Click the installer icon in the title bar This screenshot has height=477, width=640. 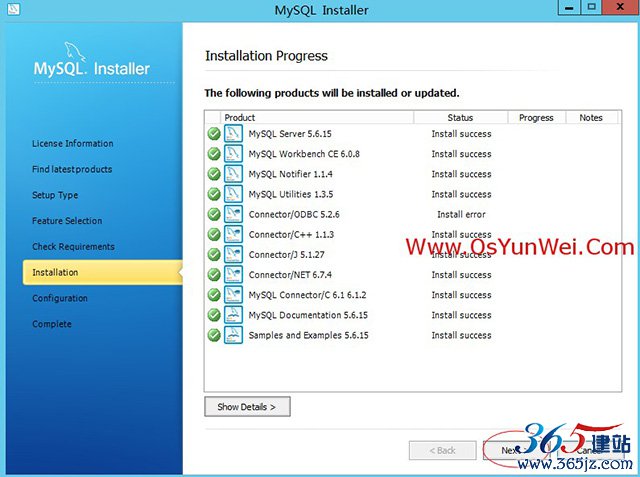tap(13, 9)
